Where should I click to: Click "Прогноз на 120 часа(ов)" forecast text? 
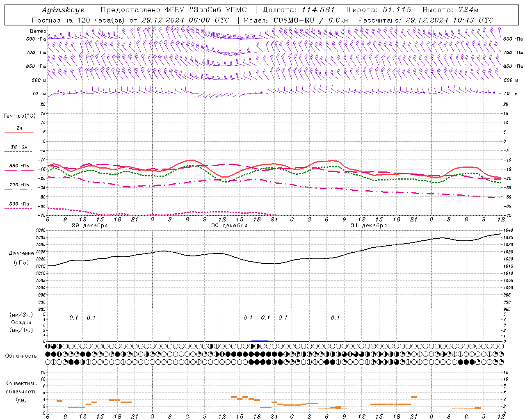click(79, 20)
